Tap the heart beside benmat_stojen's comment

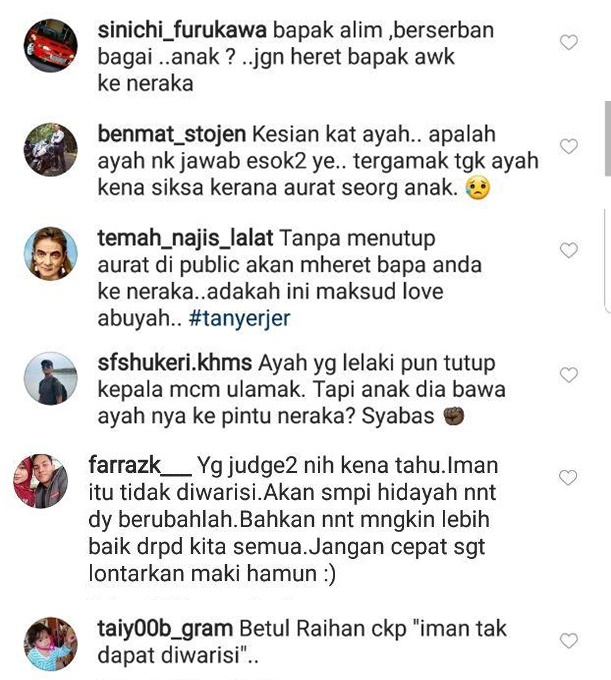point(569,146)
